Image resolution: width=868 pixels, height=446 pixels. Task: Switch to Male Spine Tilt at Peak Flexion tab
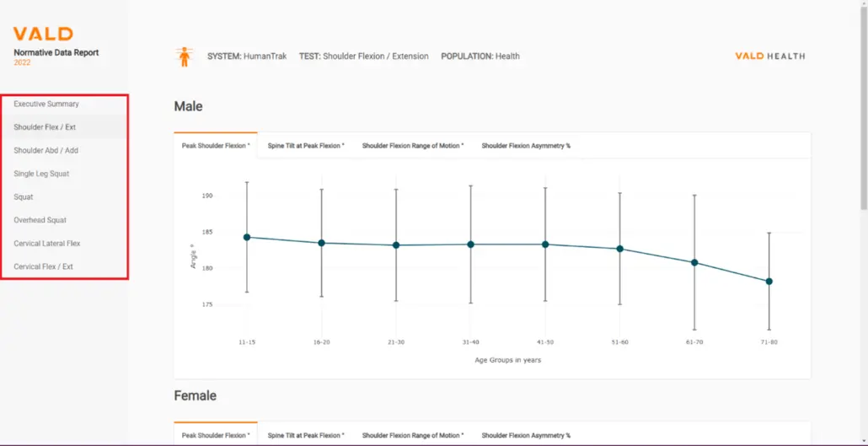coord(306,146)
